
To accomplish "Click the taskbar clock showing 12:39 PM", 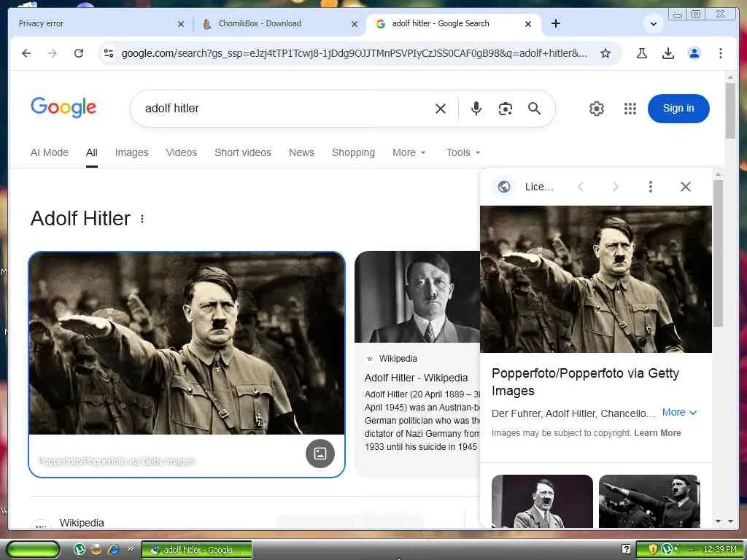I will tap(720, 550).
